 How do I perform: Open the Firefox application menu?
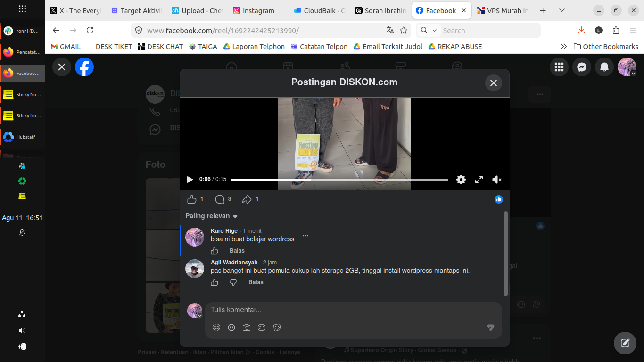point(633,30)
